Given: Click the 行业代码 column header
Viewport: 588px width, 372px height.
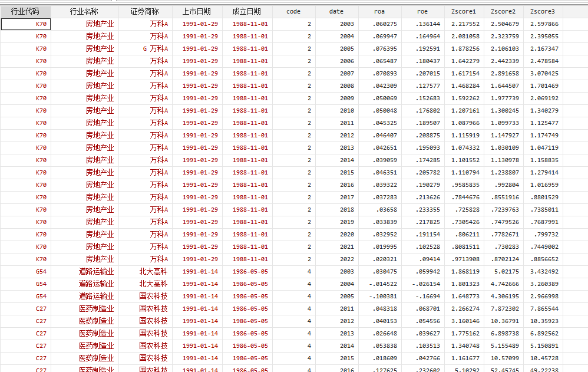Looking at the screenshot, I should pos(25,11).
